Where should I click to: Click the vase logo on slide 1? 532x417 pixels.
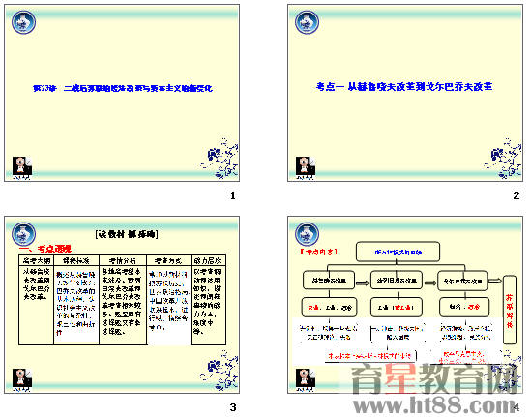click(24, 22)
